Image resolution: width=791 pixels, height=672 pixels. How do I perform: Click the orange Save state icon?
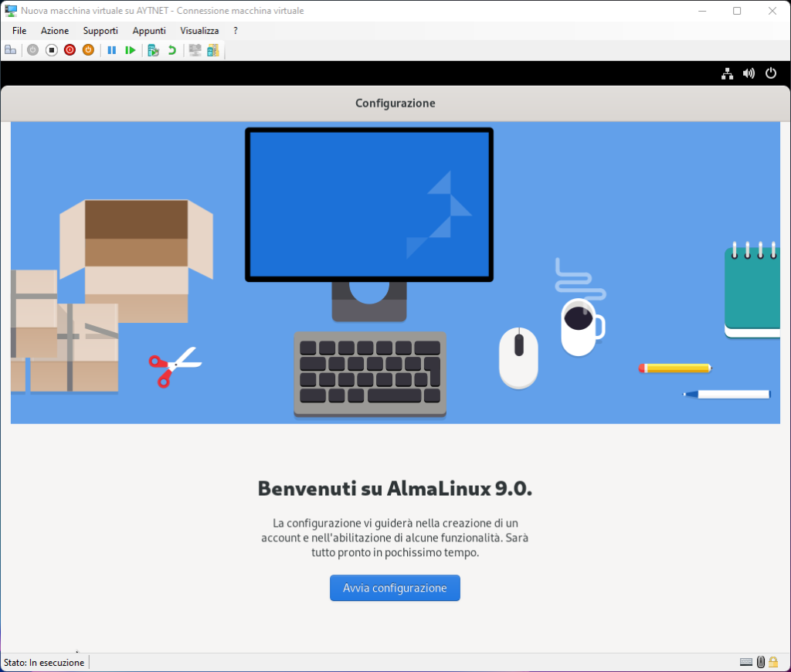click(88, 50)
